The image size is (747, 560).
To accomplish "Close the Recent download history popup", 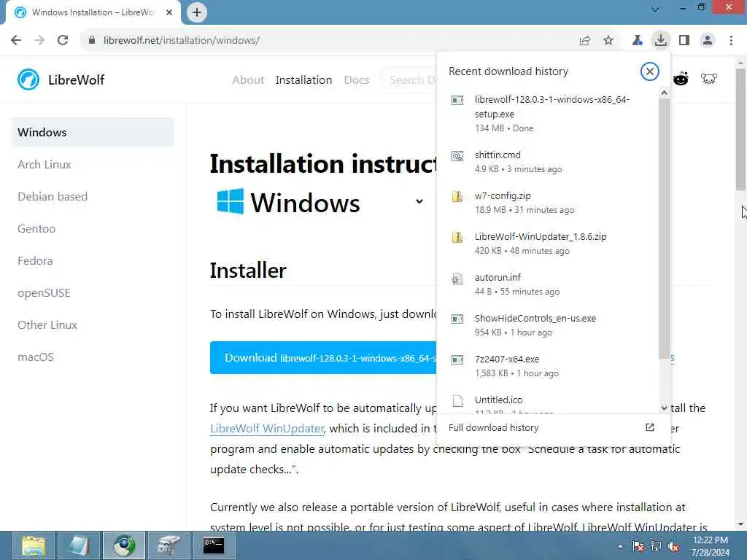I will click(649, 71).
